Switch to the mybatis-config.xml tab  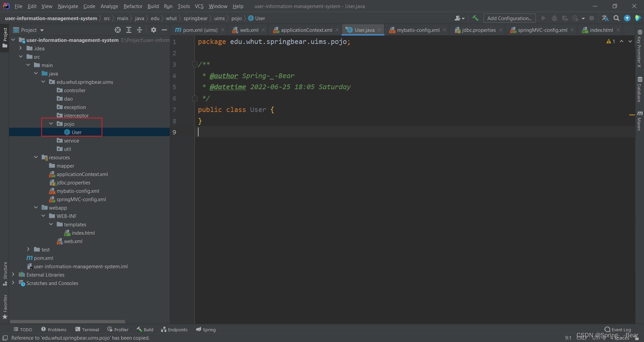click(x=418, y=30)
